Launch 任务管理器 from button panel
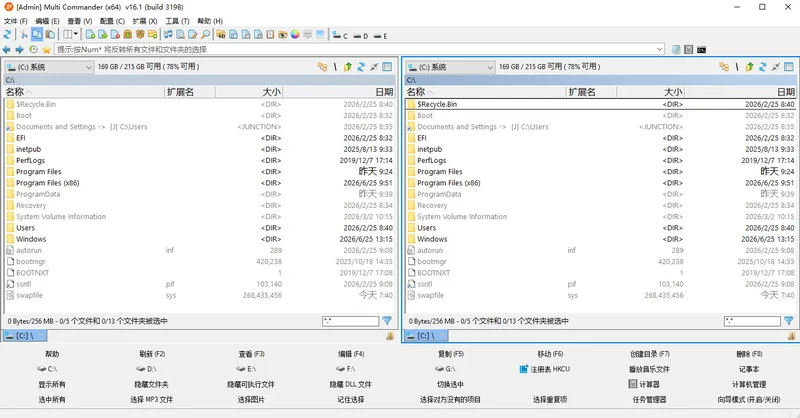800x418 pixels. point(649,400)
